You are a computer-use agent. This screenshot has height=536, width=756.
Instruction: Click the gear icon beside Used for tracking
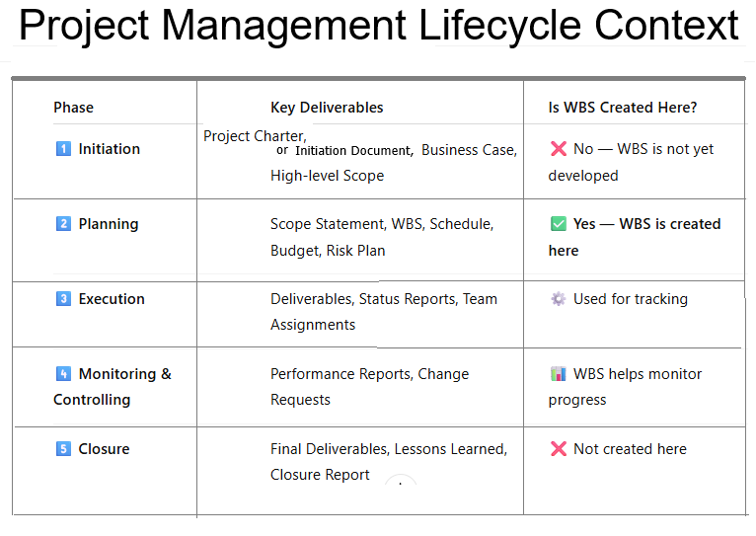click(x=558, y=299)
